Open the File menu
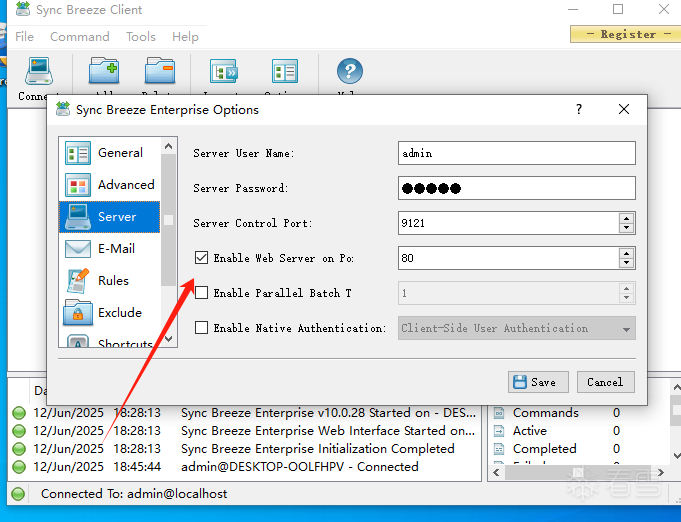 point(24,36)
